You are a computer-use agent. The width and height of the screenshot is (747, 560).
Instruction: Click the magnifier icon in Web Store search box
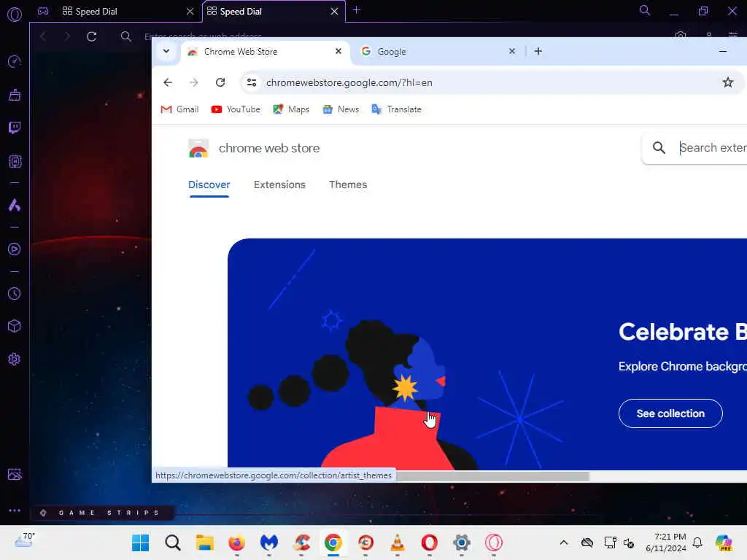pyautogui.click(x=659, y=147)
